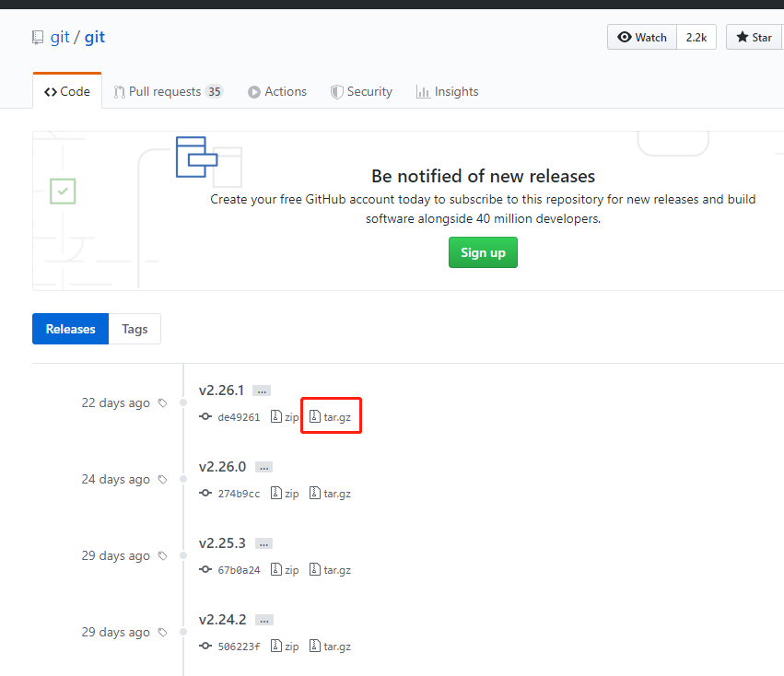Open the v2.24.2 release link
Image resolution: width=784 pixels, height=676 pixels.
[x=222, y=620]
